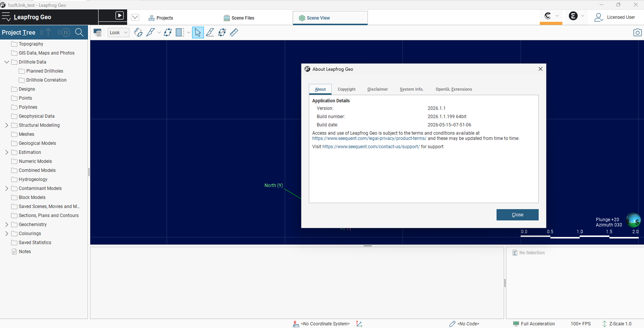Open the Evo dropdown arrow
Image resolution: width=644 pixels, height=328 pixels.
click(x=583, y=16)
